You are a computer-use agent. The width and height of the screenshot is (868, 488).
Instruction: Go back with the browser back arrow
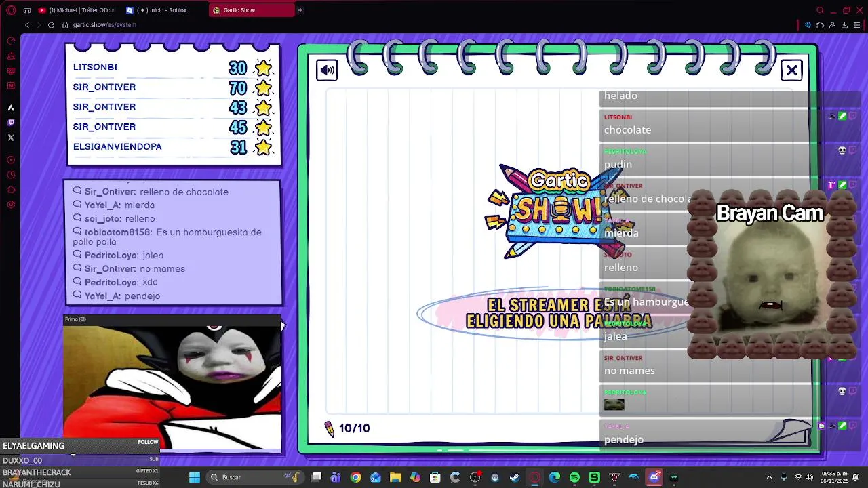(x=27, y=25)
